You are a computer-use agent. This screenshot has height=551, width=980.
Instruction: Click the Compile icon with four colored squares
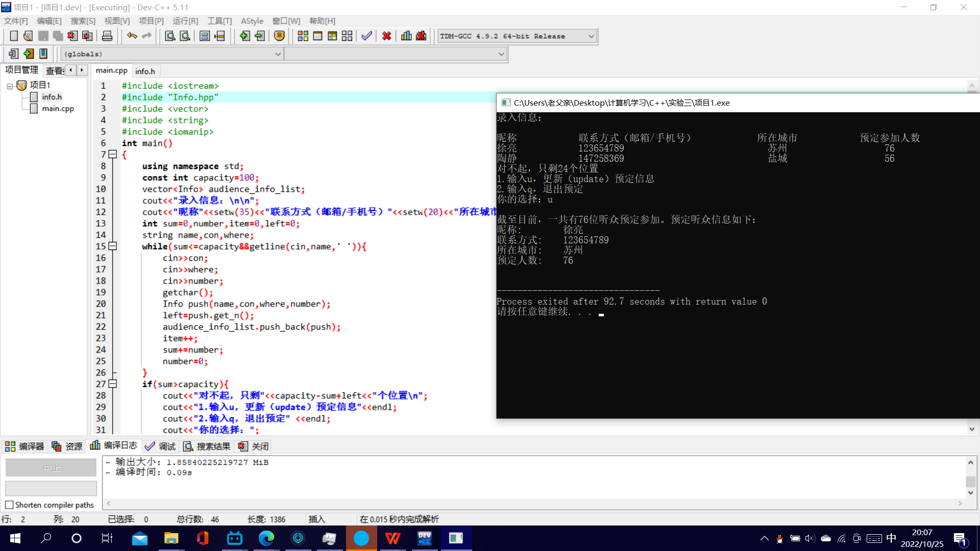click(x=303, y=36)
